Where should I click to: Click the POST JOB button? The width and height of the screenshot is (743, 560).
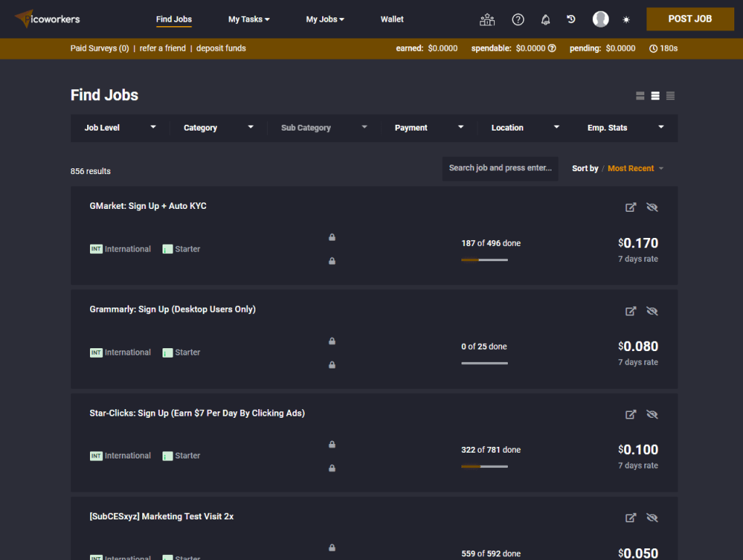(690, 19)
